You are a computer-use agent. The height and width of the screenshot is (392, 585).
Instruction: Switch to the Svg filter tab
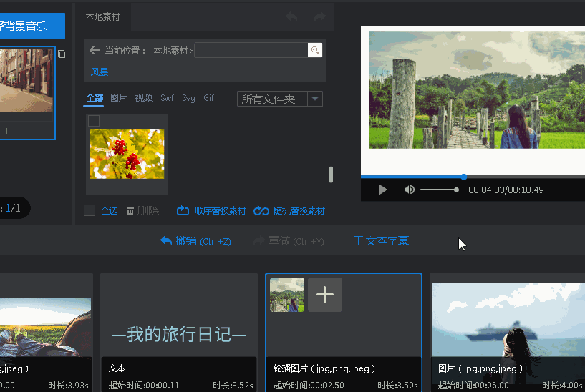coord(188,98)
